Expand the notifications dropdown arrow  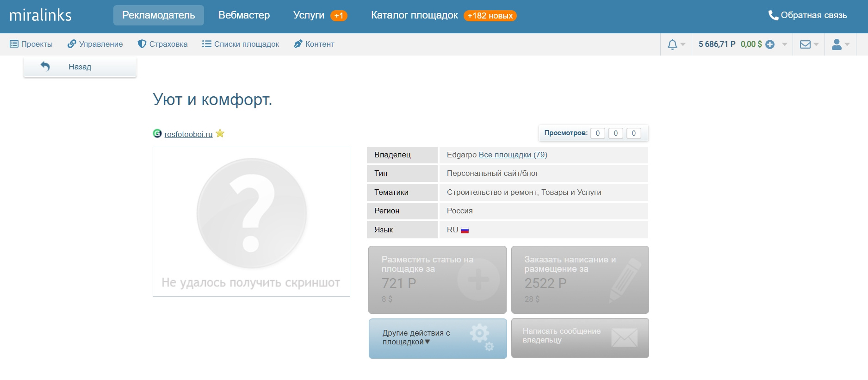pyautogui.click(x=683, y=44)
